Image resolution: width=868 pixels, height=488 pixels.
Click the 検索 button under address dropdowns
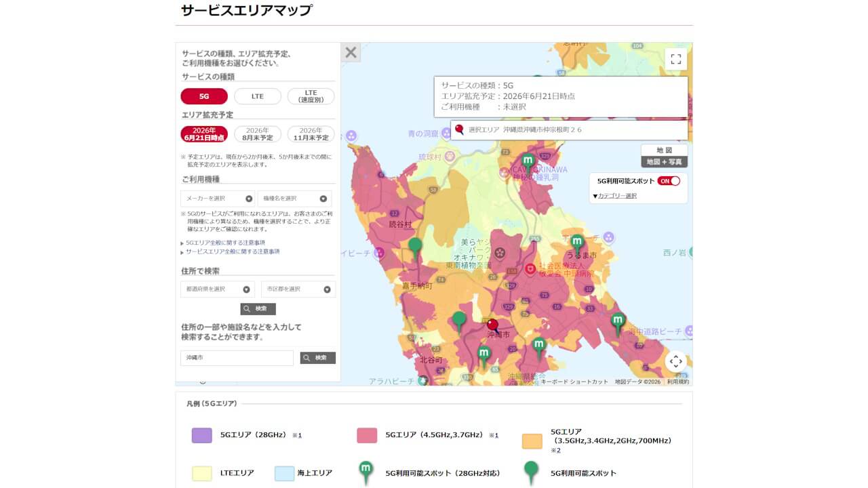258,309
